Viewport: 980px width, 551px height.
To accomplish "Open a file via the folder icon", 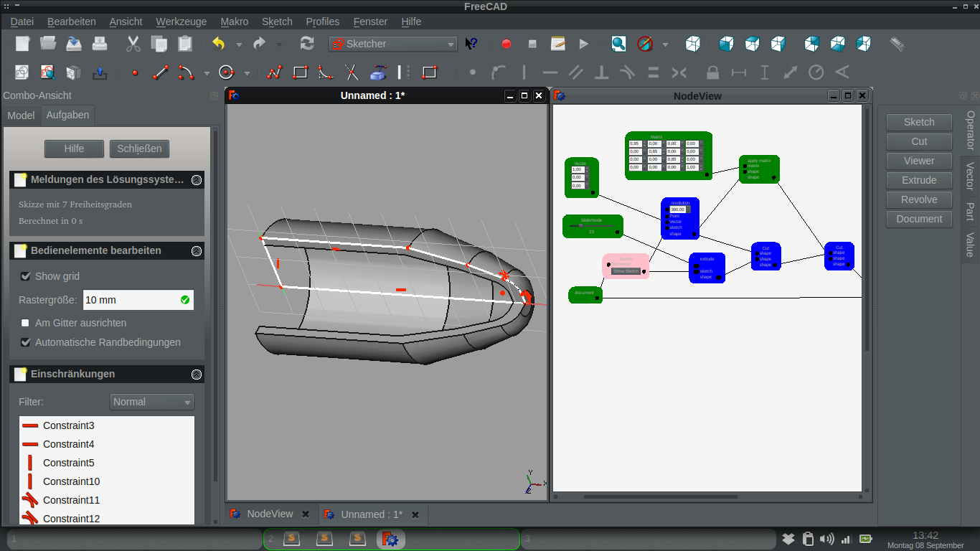I will (48, 44).
